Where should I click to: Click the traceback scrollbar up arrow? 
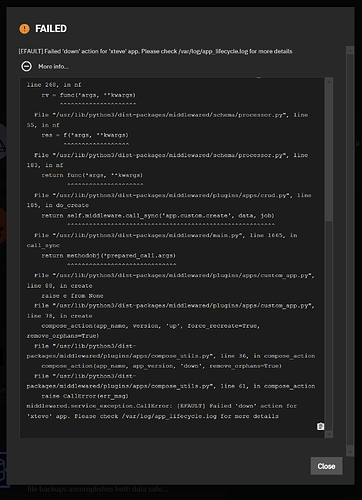(329, 81)
